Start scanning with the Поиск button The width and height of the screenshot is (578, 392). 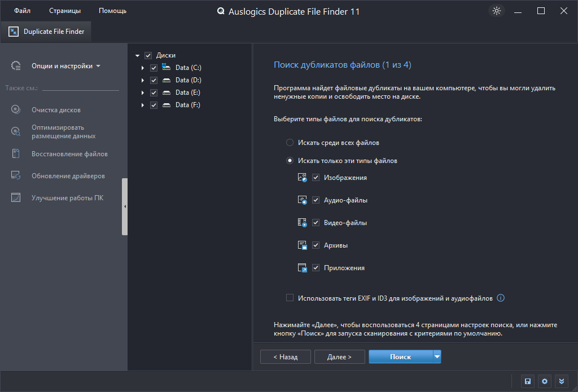pyautogui.click(x=401, y=356)
